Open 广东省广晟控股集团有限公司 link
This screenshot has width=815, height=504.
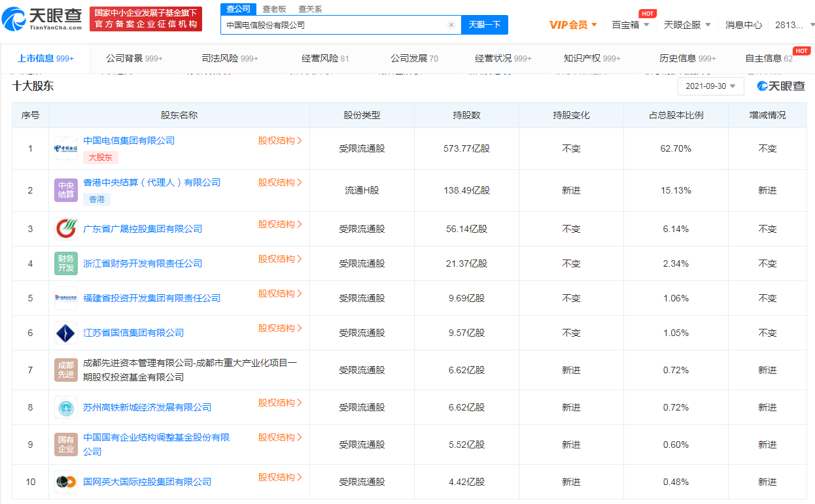click(x=143, y=229)
